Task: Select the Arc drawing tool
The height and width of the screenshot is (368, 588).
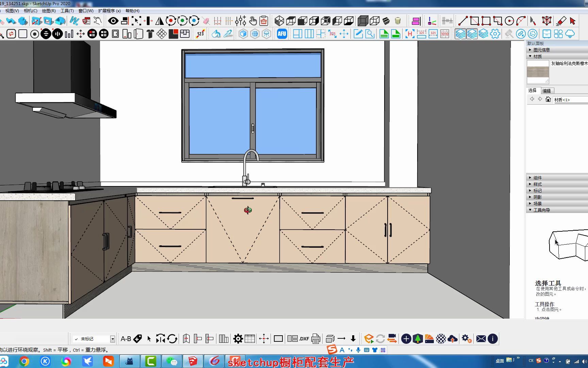Action: click(x=521, y=21)
